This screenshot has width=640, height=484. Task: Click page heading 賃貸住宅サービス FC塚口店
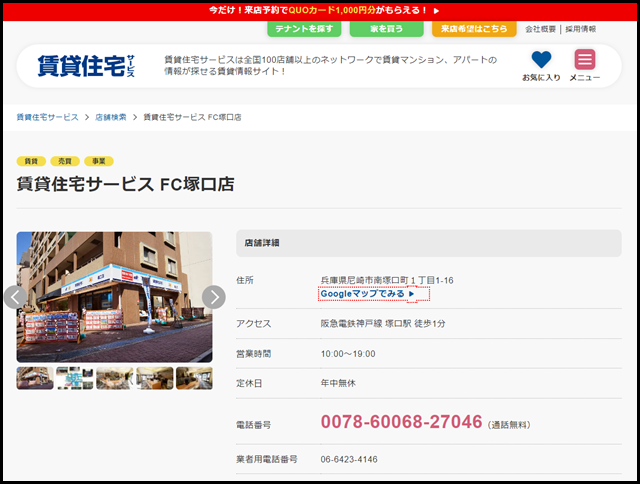[x=125, y=184]
